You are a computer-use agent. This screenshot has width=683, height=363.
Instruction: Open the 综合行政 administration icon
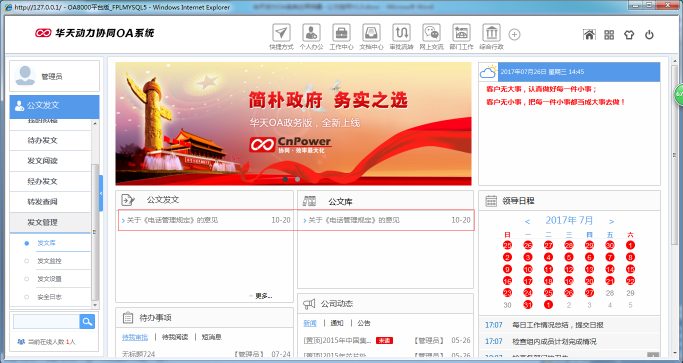pos(491,33)
